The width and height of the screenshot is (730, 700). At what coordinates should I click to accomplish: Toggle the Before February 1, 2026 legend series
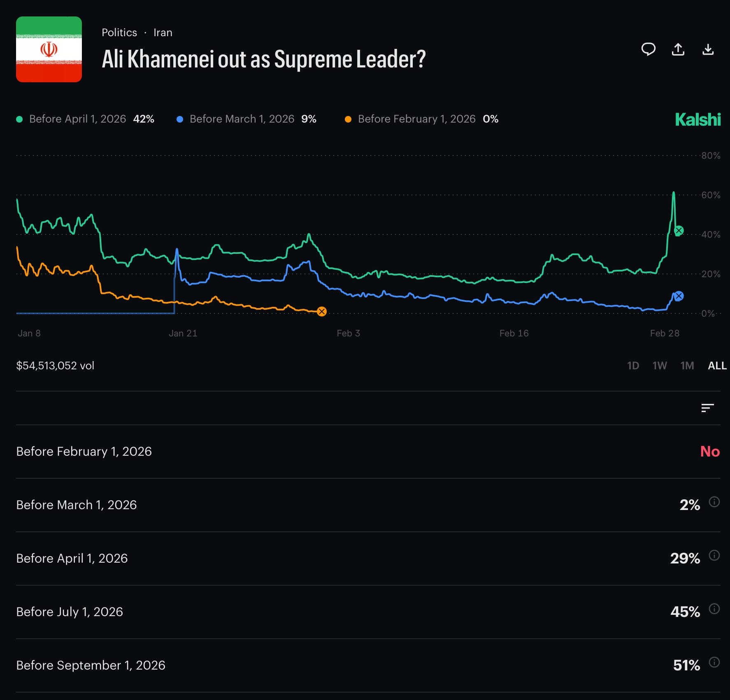point(421,119)
